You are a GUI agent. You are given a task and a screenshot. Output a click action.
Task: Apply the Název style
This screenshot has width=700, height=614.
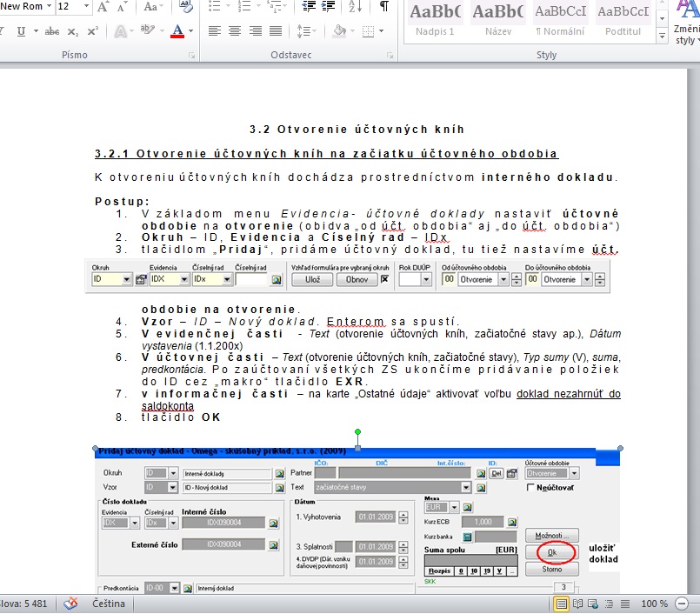tap(498, 21)
